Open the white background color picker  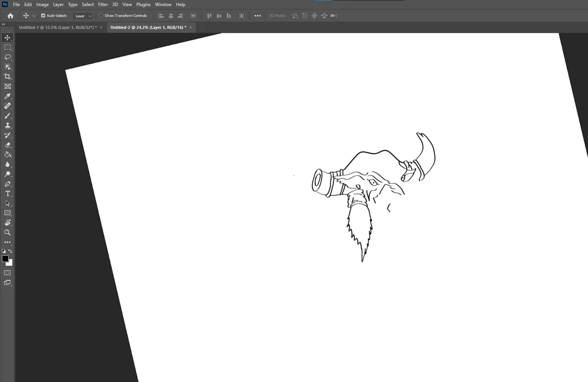pos(11,263)
